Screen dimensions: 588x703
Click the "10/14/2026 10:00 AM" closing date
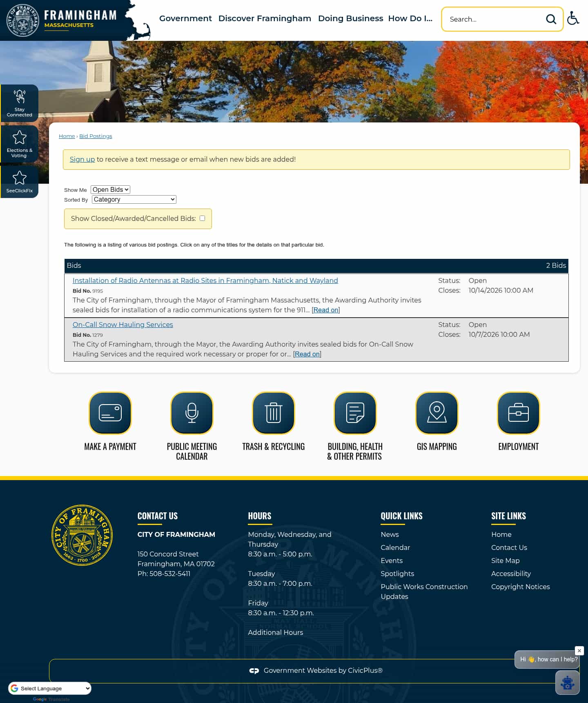(501, 290)
